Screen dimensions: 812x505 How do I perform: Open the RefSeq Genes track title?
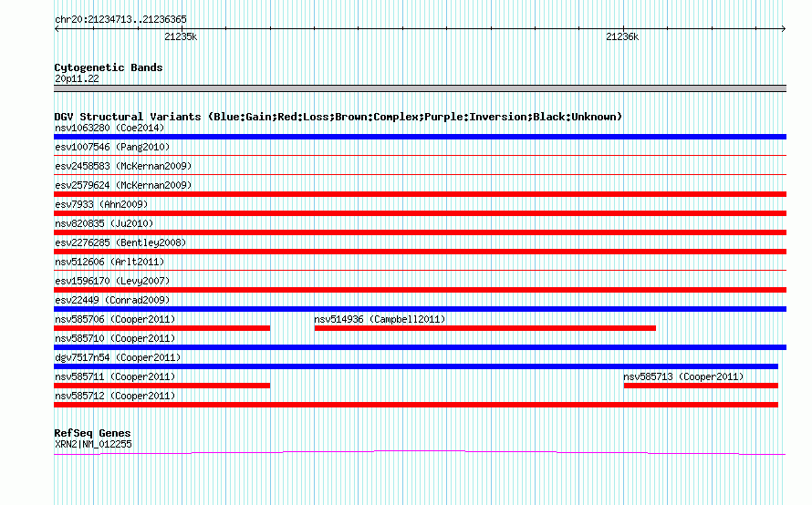(92, 433)
